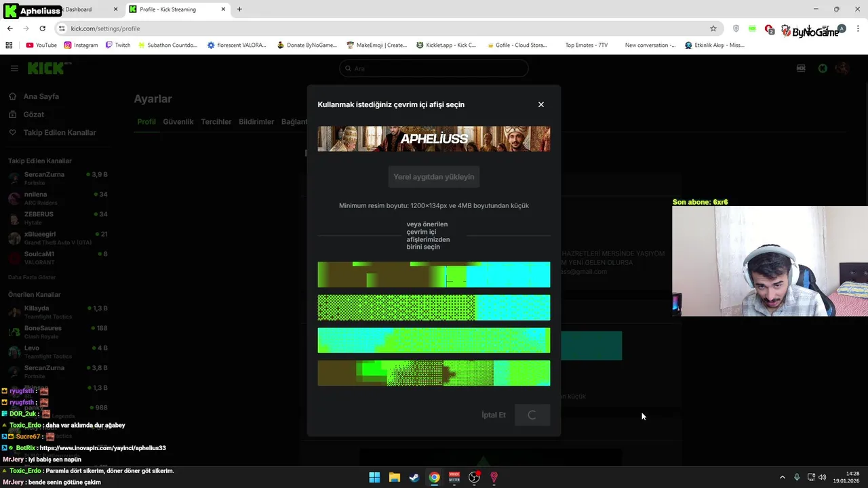
Task: Open File Explorer from the taskbar
Action: pos(394,477)
